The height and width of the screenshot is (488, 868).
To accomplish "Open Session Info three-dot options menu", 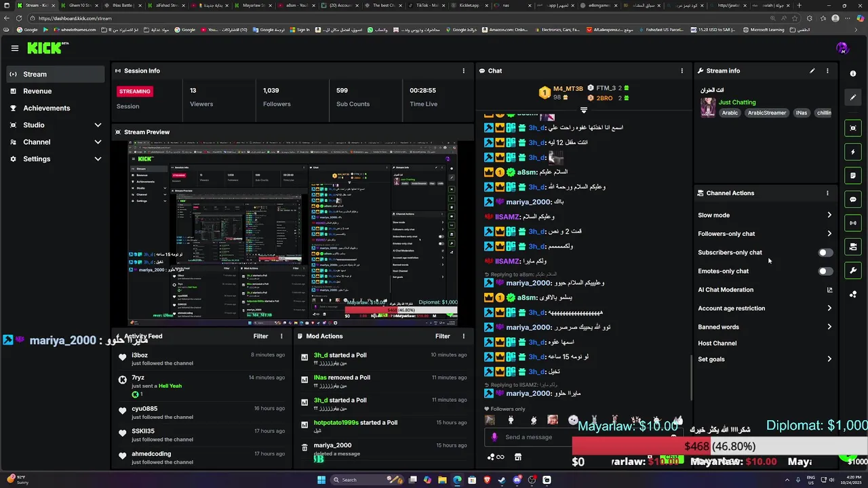I will [464, 70].
